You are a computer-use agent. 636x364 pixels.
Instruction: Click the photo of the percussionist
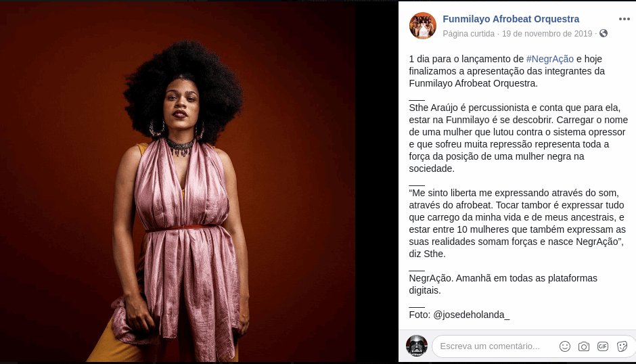click(178, 182)
